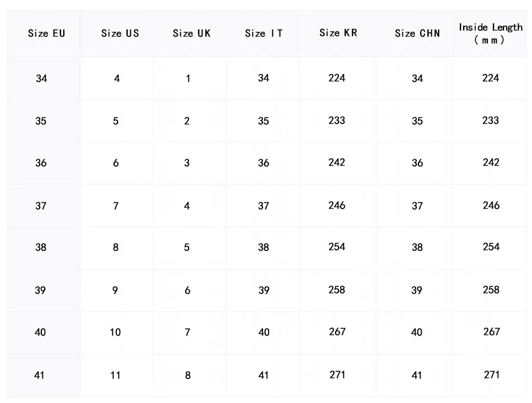This screenshot has height=403, width=532.
Task: Click the Size IT column header
Action: point(263,34)
